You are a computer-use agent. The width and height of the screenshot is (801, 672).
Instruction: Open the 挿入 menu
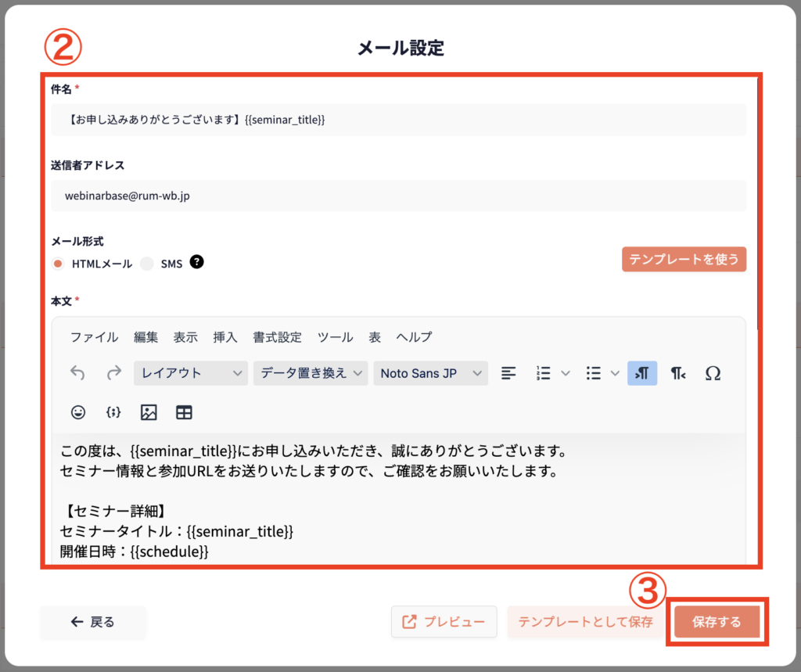pyautogui.click(x=225, y=337)
